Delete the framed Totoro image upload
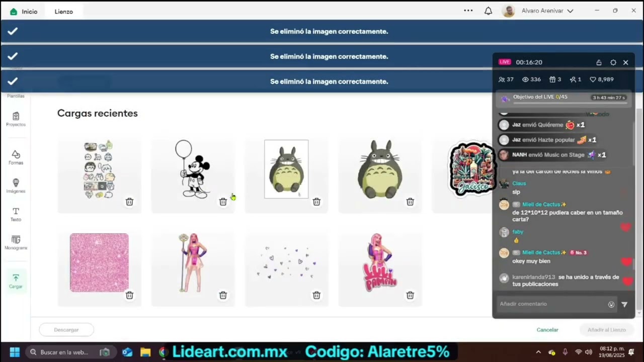This screenshot has width=644, height=362. point(316,202)
